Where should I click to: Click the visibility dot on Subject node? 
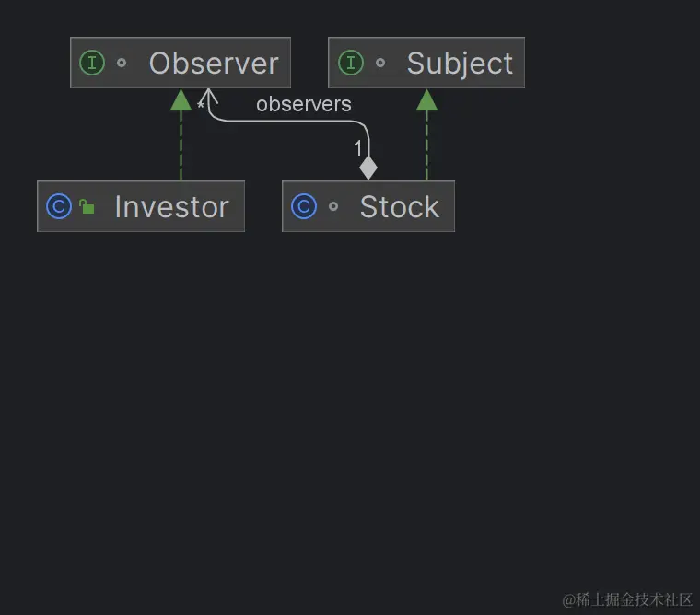[379, 64]
